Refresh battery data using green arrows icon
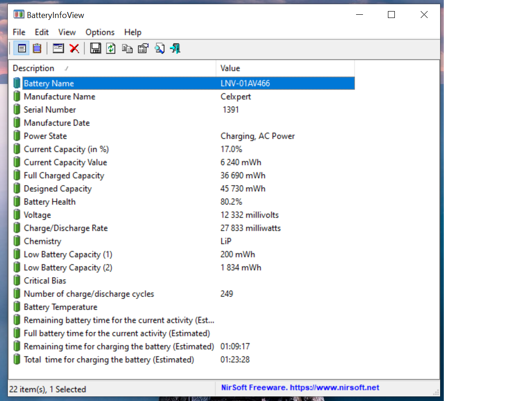This screenshot has width=532, height=401. pyautogui.click(x=111, y=48)
